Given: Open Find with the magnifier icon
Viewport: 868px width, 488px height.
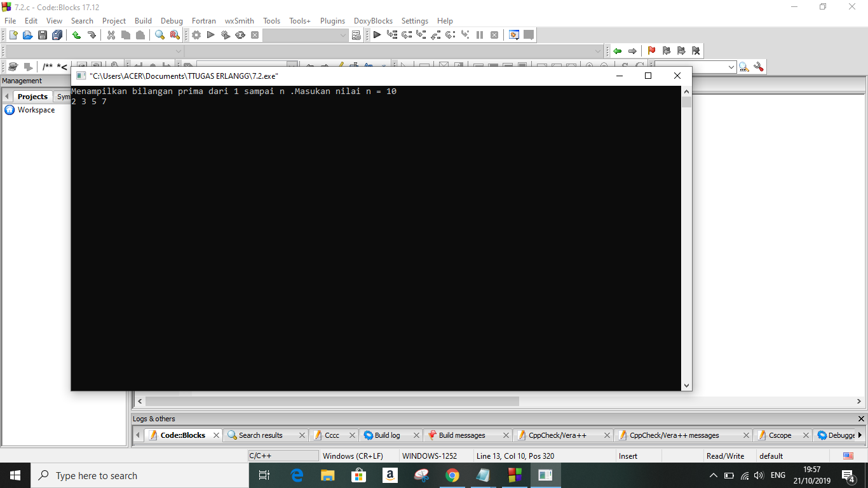Looking at the screenshot, I should point(159,35).
